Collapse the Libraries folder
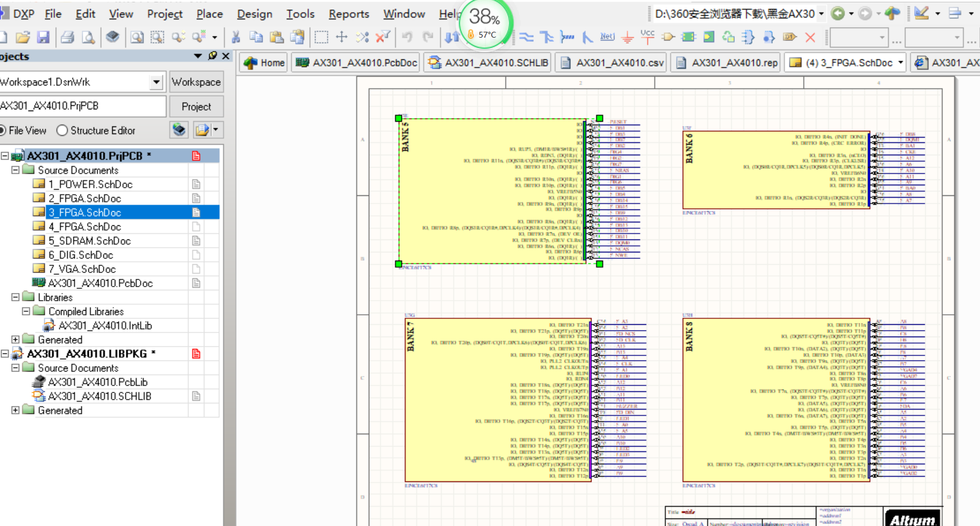980x526 pixels. coord(15,297)
